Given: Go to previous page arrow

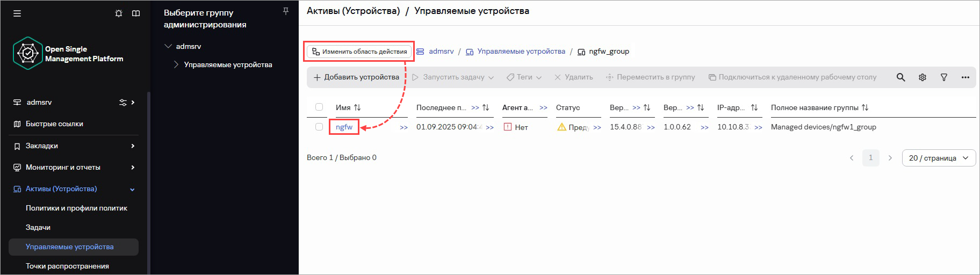Looking at the screenshot, I should (852, 158).
